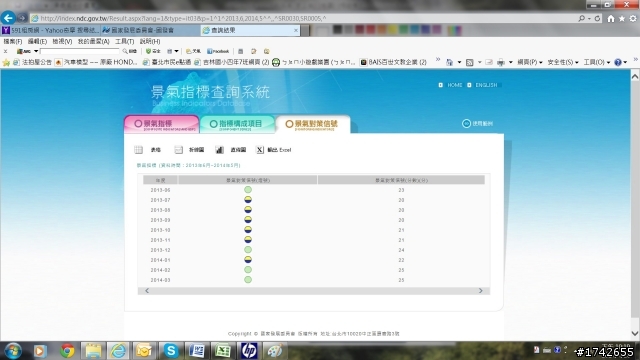640x360 pixels.
Task: Click the table horizontal scrollbar right arrow
Action: pyautogui.click(x=480, y=291)
